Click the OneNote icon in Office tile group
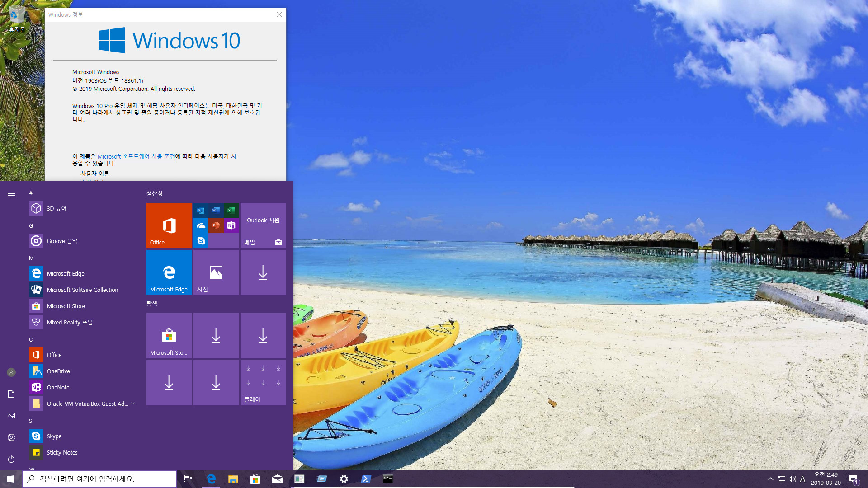Viewport: 868px width, 488px height. pyautogui.click(x=231, y=225)
